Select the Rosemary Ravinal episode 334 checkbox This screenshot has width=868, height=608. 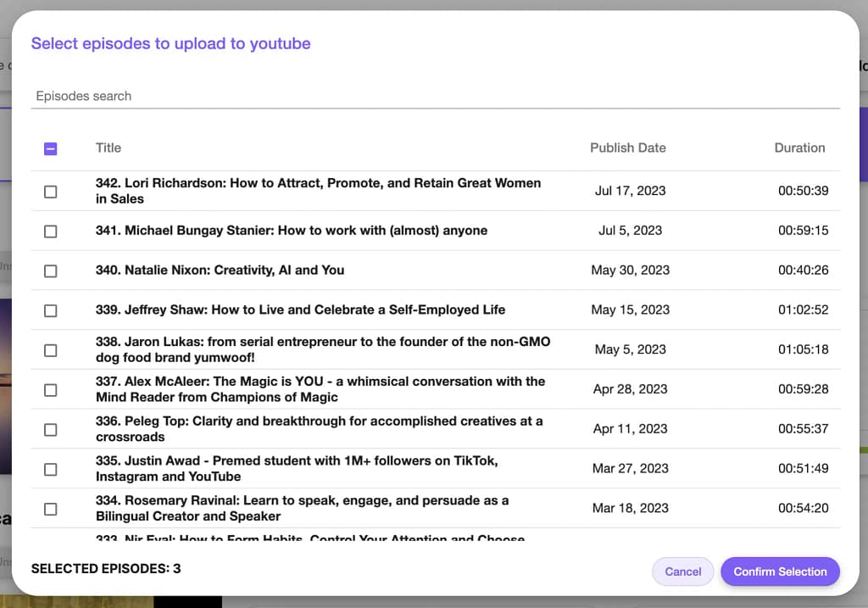click(x=50, y=509)
